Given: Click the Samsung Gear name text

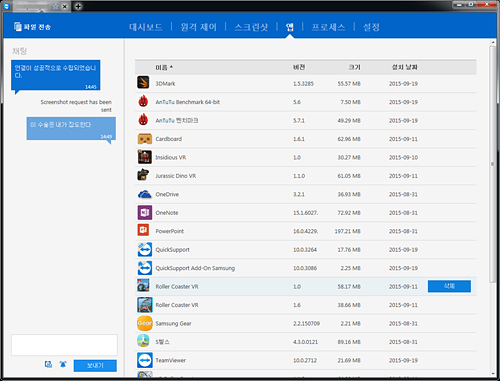Looking at the screenshot, I should [173, 323].
